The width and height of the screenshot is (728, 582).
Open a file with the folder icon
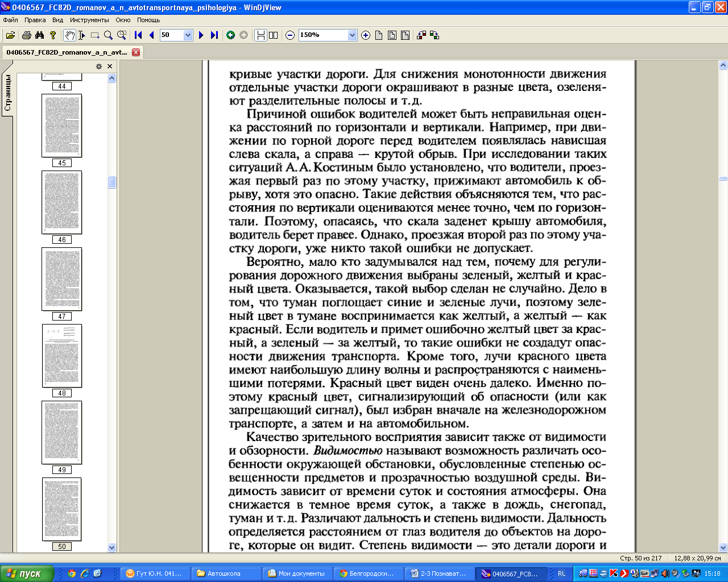point(10,35)
